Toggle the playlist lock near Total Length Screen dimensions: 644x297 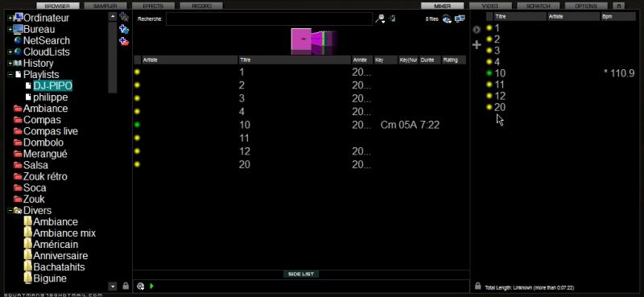tap(477, 286)
